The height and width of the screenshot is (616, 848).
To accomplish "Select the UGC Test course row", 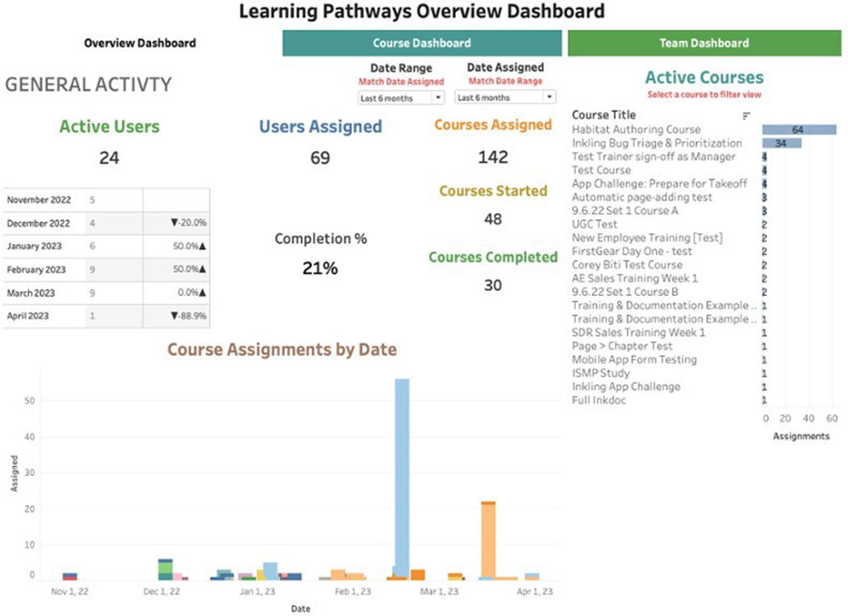I will 595,224.
